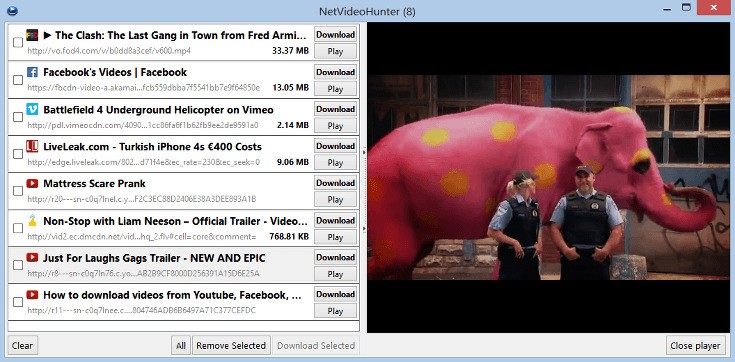Click Remove Selected button
Screen dimensions: 735x362
pyautogui.click(x=231, y=346)
